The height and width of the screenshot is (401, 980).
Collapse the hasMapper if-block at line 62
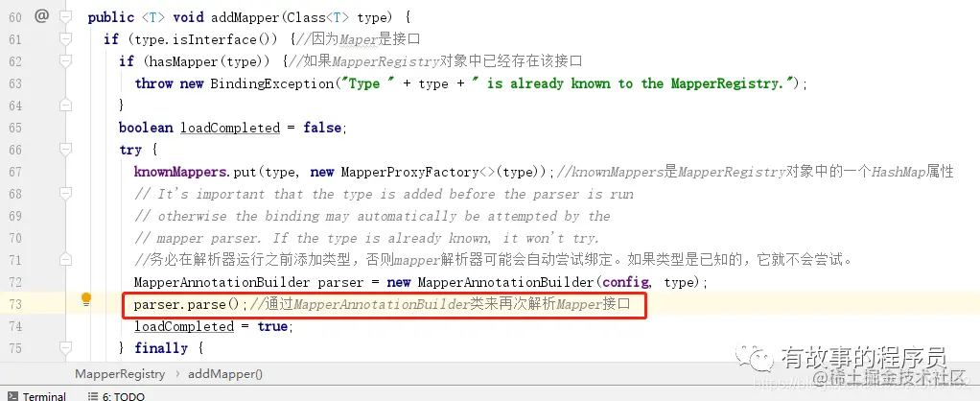65,61
